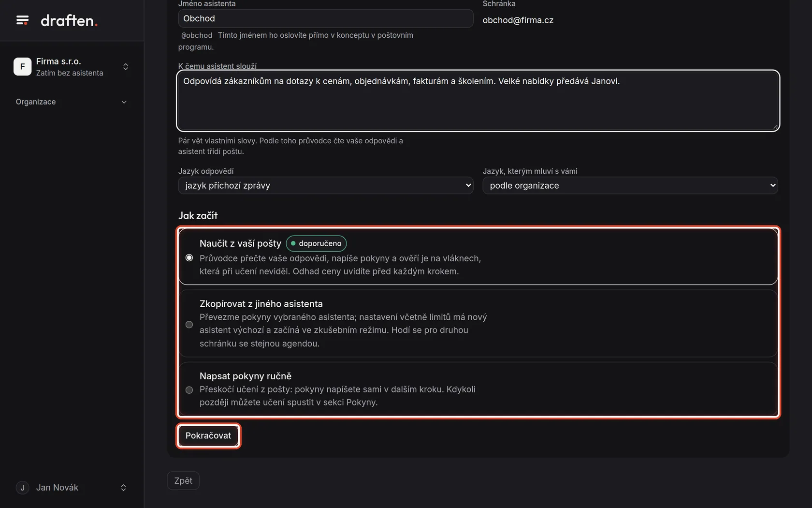The width and height of the screenshot is (812, 508).
Task: Select Zkopírovat z jiného asistenta radio
Action: click(189, 325)
